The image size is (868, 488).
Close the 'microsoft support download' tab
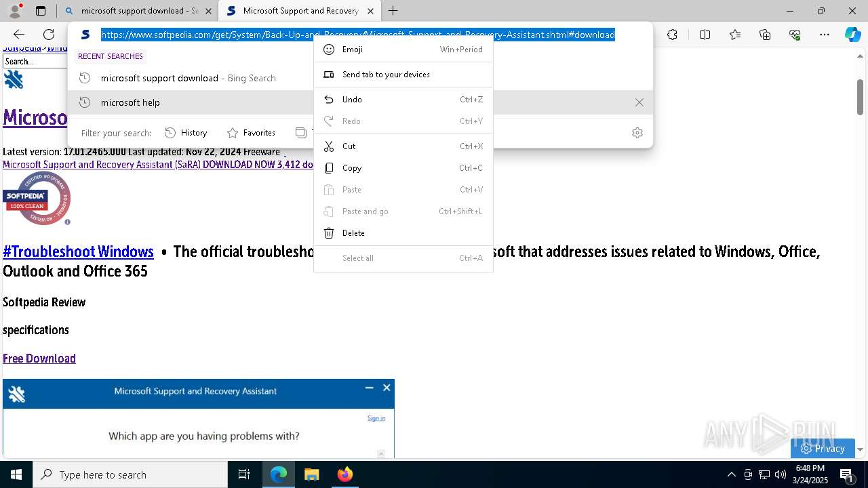[208, 11]
